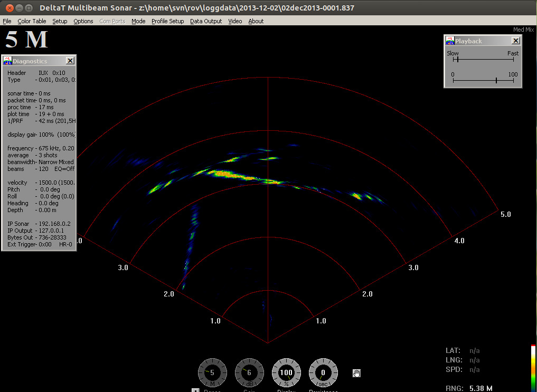
Task: Click the LAT n/a readout
Action: [463, 351]
